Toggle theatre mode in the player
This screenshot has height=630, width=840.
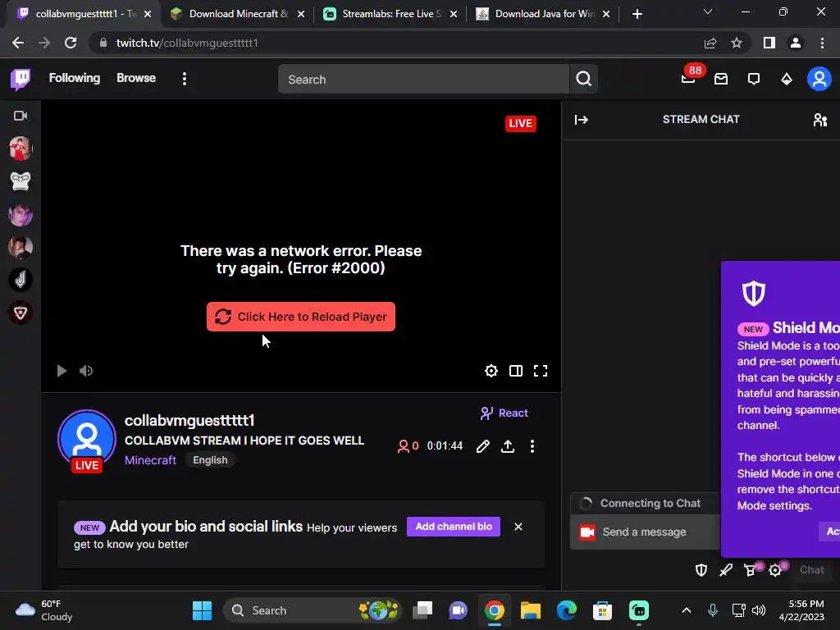click(516, 371)
